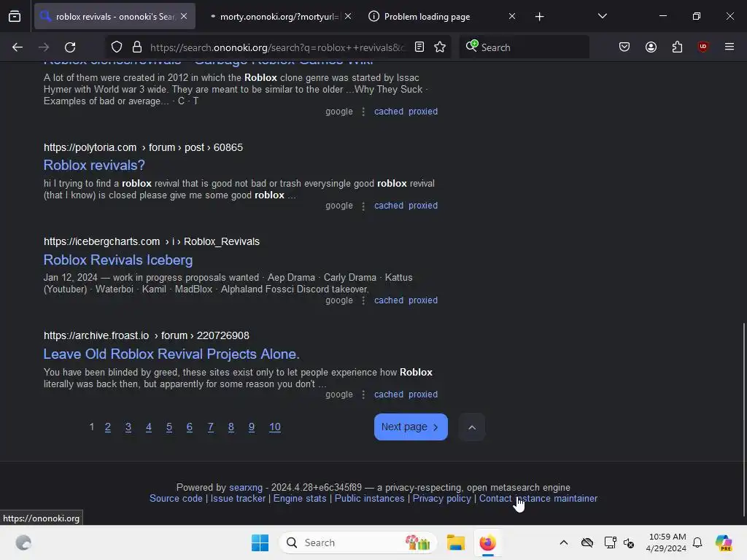The image size is (747, 560).
Task: Open the Source code footer link
Action: [176, 498]
